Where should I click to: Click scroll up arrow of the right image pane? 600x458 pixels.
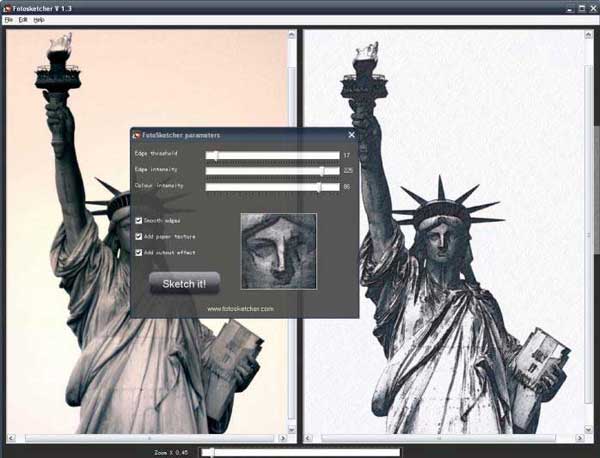click(588, 35)
